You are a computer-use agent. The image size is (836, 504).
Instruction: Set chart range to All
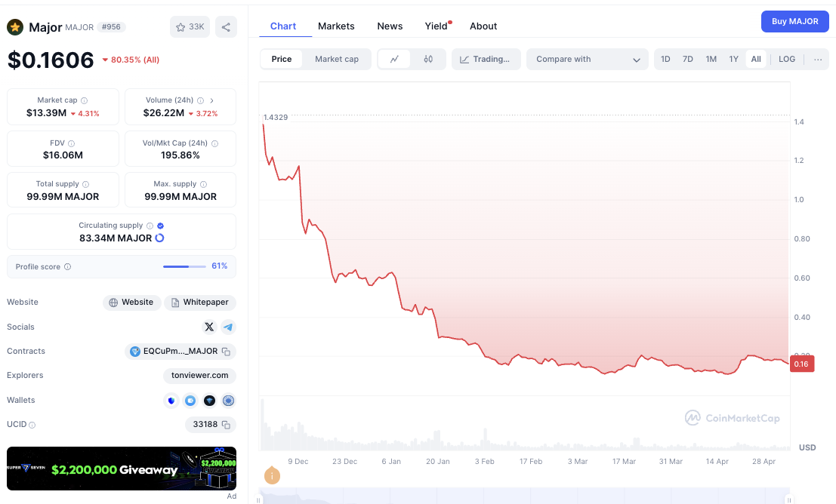(x=756, y=59)
